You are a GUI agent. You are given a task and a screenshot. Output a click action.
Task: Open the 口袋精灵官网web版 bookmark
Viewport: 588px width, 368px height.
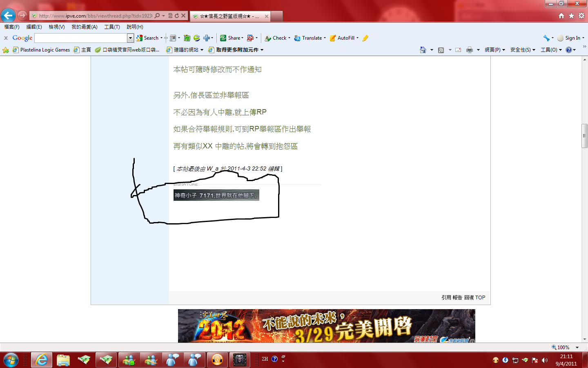127,50
